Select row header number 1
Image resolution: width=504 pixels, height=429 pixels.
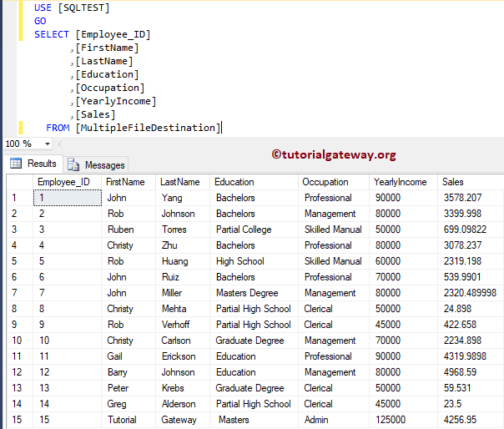[19, 198]
